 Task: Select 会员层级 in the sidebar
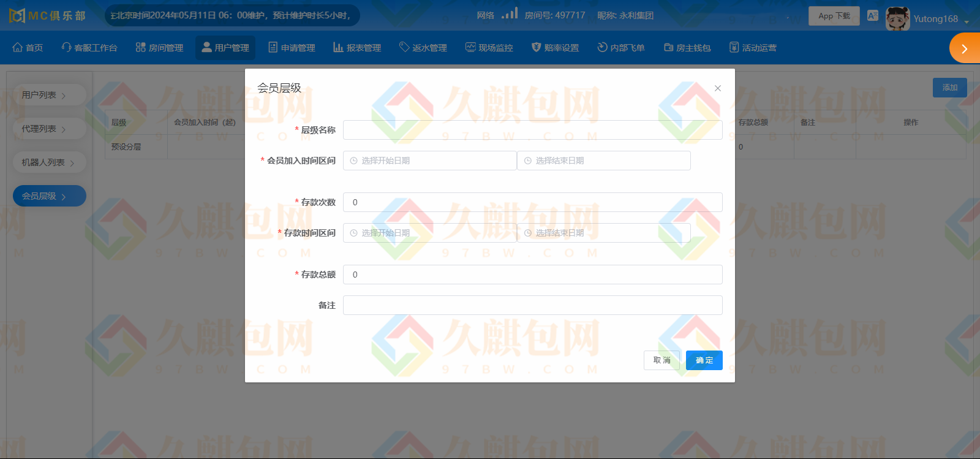[x=49, y=196]
